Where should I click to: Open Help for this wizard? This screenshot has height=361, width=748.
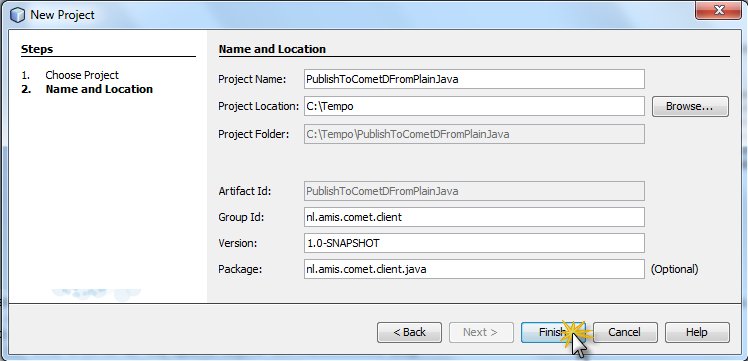point(697,332)
